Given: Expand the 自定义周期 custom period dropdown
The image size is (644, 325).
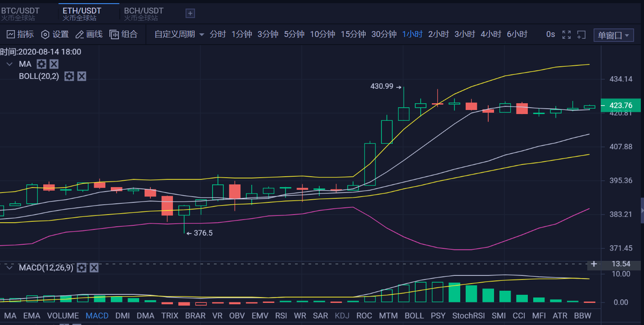Looking at the screenshot, I should [179, 34].
